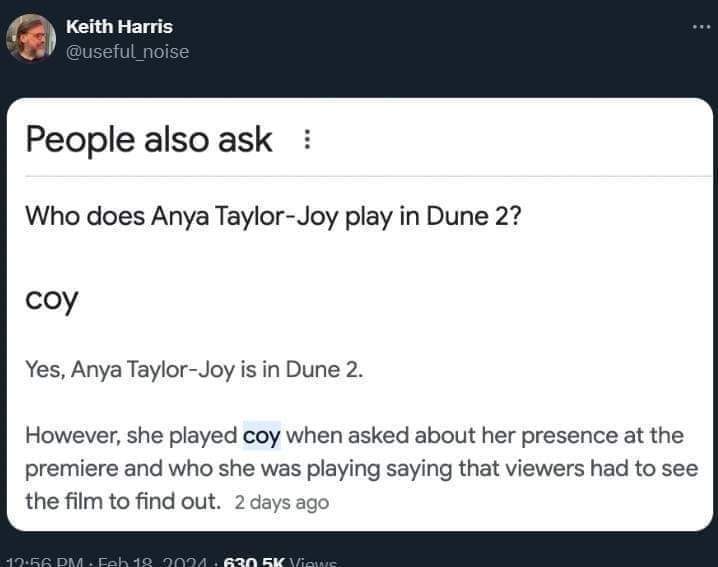Open the @useful_noise handle link
This screenshot has height=567, width=718.
click(126, 51)
